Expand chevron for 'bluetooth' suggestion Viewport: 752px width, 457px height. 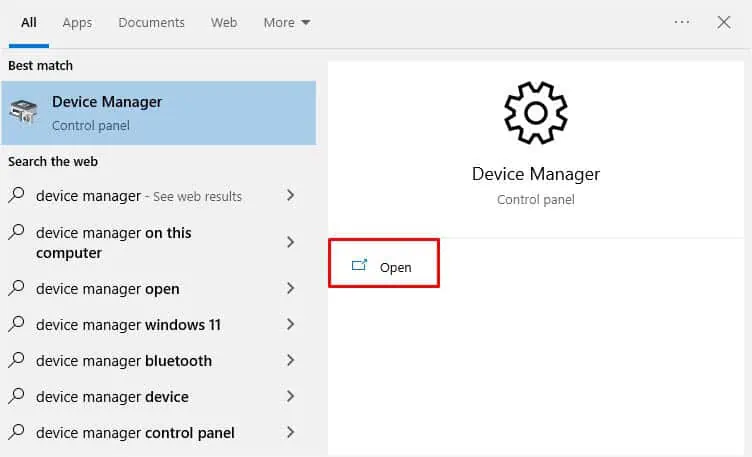click(290, 360)
